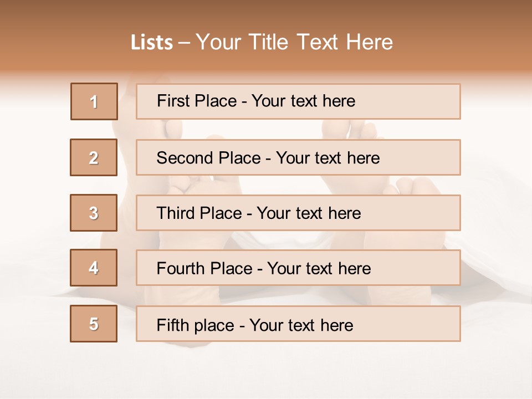Screen dimensions: 532x399
Task: Click the word 'Fourth' in the fourth item
Action: coord(177,269)
